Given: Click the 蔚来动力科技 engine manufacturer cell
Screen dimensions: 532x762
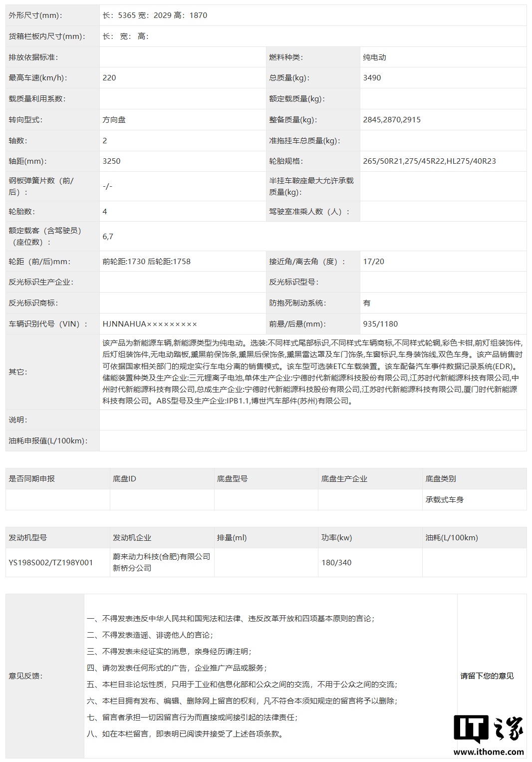Looking at the screenshot, I should point(161,562).
